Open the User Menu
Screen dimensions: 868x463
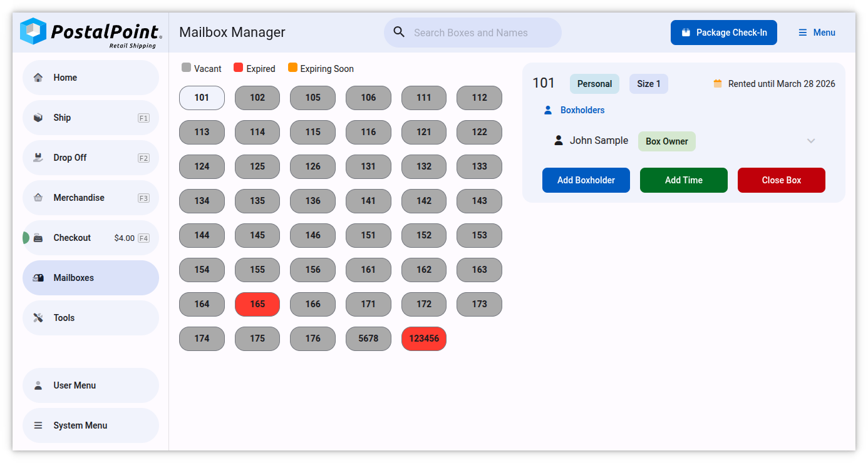90,385
